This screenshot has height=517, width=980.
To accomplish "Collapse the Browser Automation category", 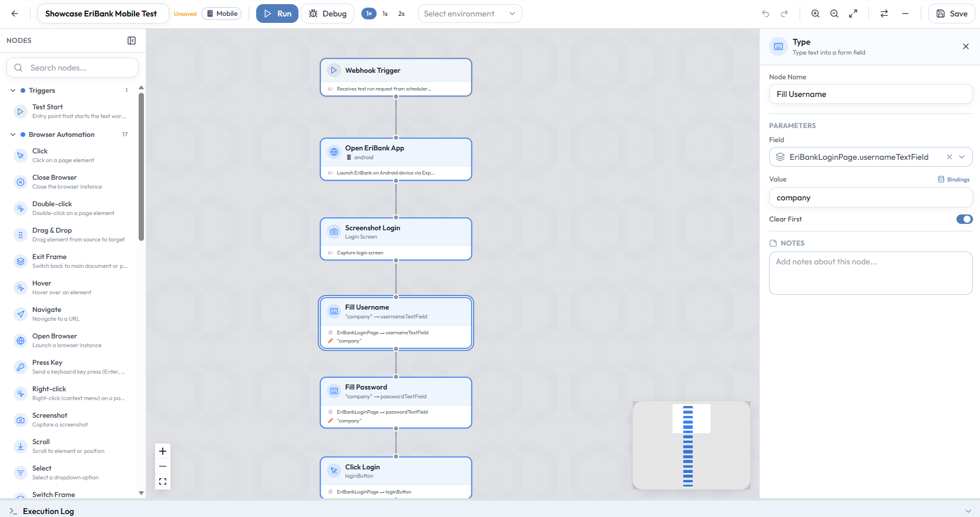I will (13, 135).
